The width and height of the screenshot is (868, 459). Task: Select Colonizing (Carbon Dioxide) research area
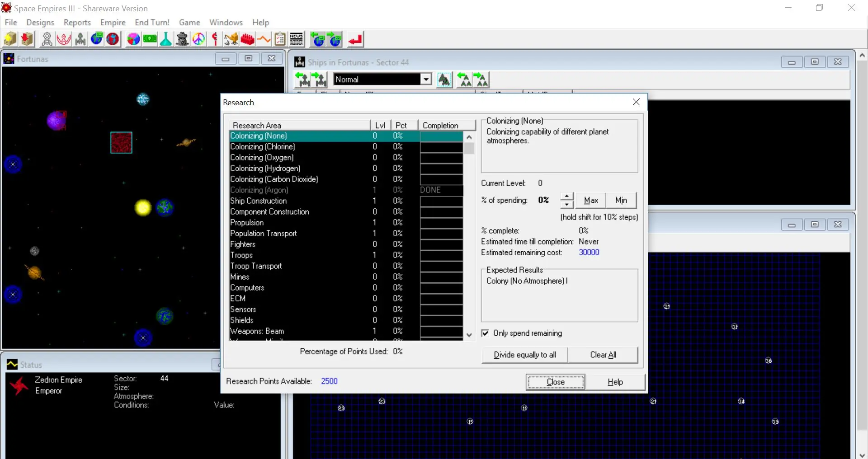click(x=346, y=179)
